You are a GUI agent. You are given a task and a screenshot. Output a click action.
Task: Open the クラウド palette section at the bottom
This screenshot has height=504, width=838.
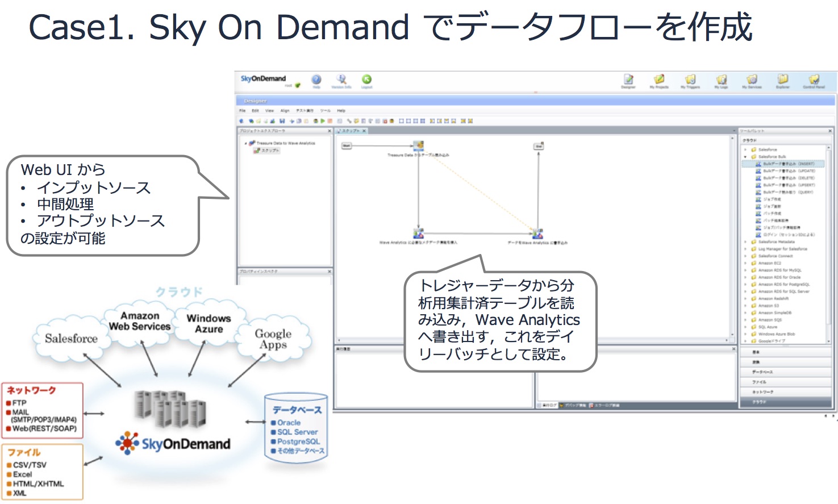[785, 402]
